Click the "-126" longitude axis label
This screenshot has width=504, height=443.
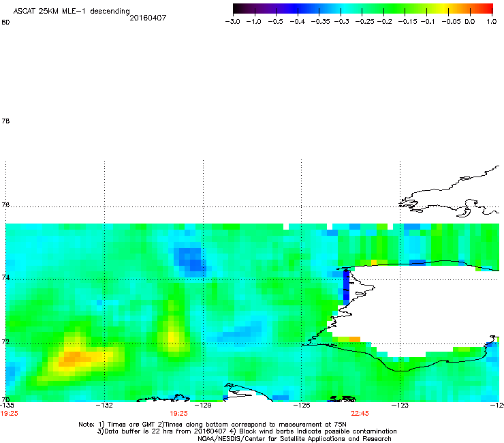point(302,405)
